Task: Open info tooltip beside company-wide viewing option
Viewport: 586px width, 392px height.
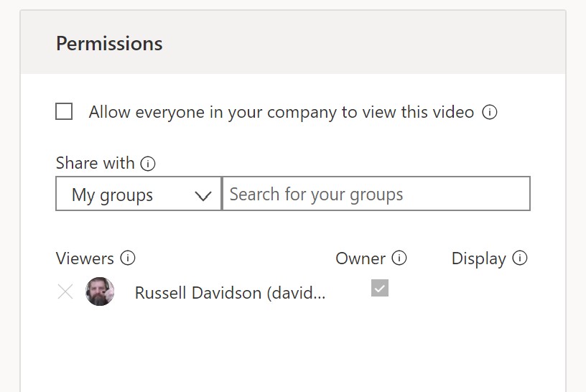Action: coord(489,112)
